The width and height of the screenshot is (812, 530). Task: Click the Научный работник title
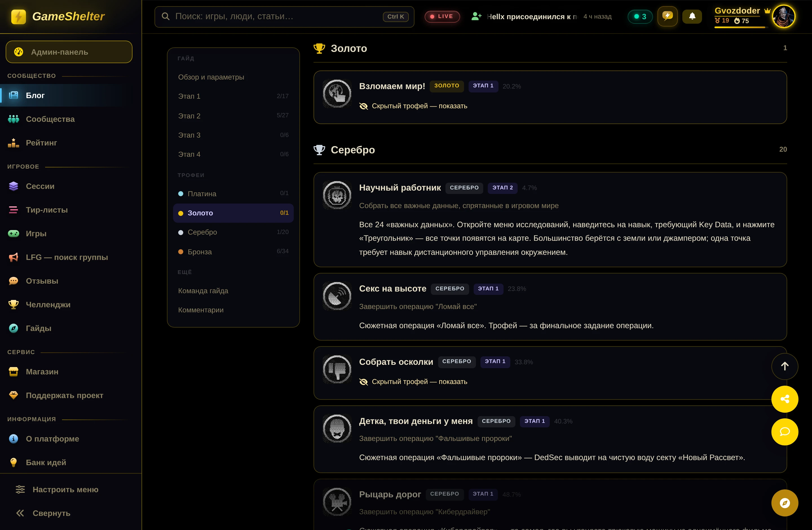(400, 187)
